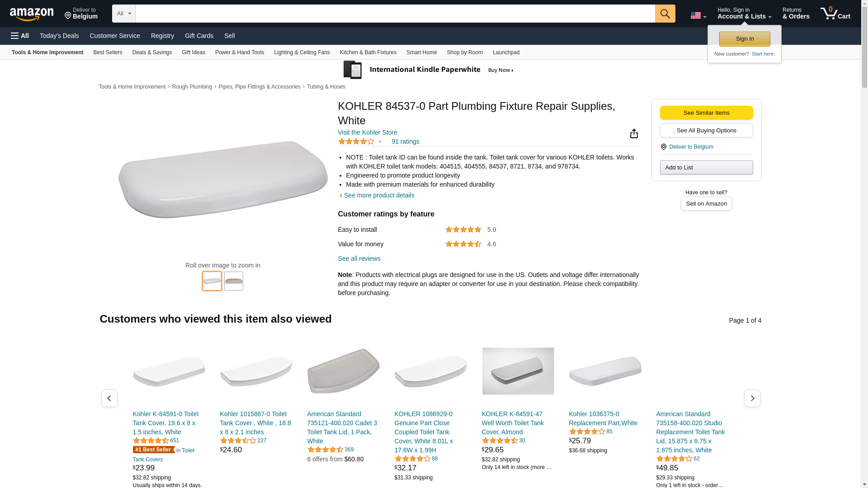868x488 pixels.
Task: Open Best Sellers tab in Tools navigation
Action: point(108,52)
